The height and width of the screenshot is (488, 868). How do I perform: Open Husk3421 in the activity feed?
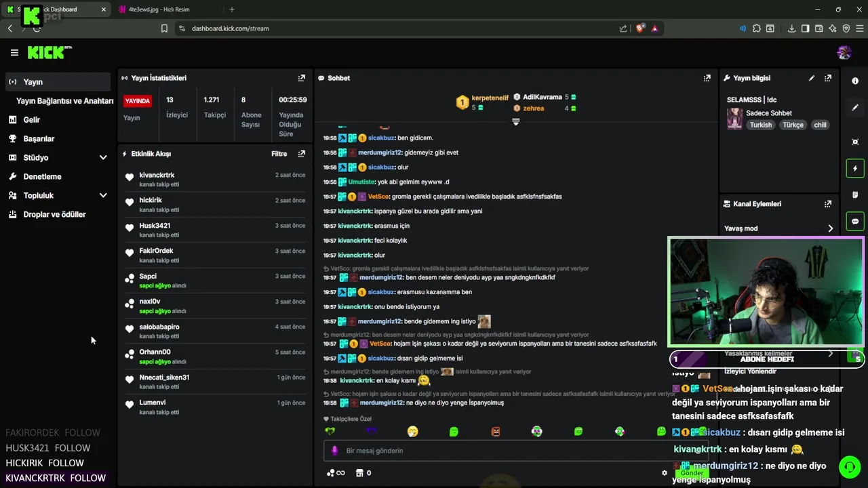click(x=155, y=226)
